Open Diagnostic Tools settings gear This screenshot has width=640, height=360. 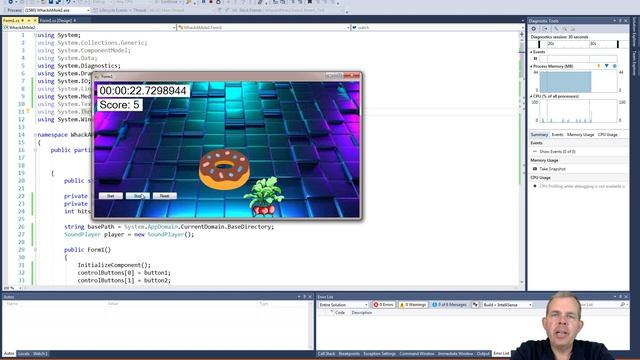533,29
